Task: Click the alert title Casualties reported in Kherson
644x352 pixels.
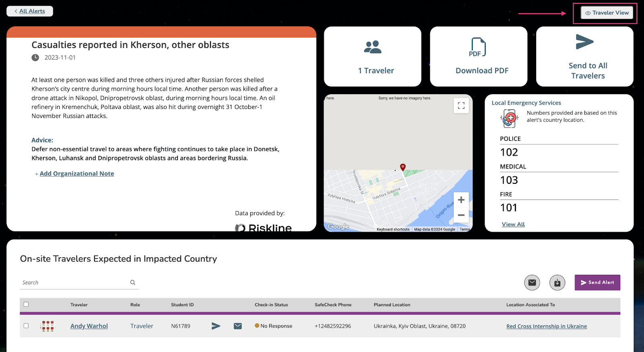Action: 130,45
